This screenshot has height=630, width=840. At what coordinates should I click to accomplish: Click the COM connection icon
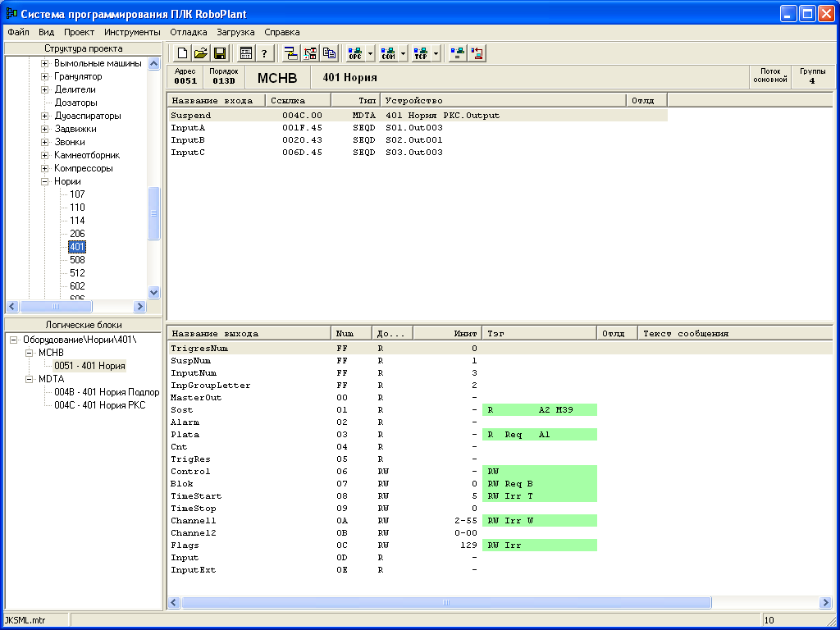point(388,53)
